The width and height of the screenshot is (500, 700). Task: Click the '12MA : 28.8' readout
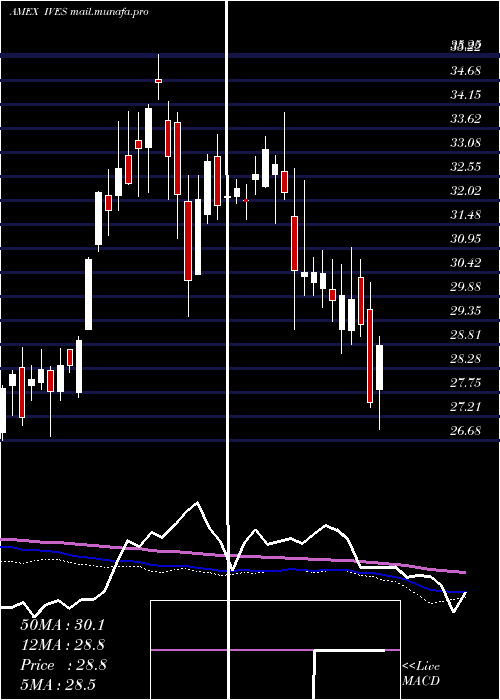tap(62, 645)
